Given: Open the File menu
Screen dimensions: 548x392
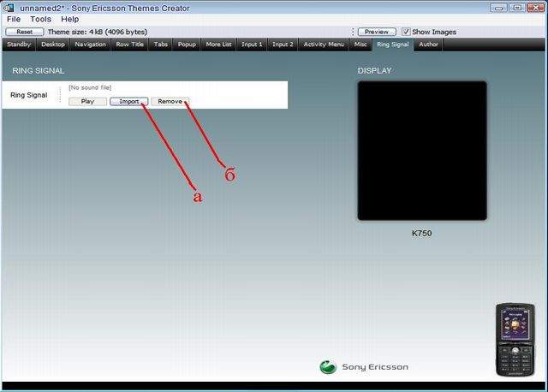Looking at the screenshot, I should 14,19.
